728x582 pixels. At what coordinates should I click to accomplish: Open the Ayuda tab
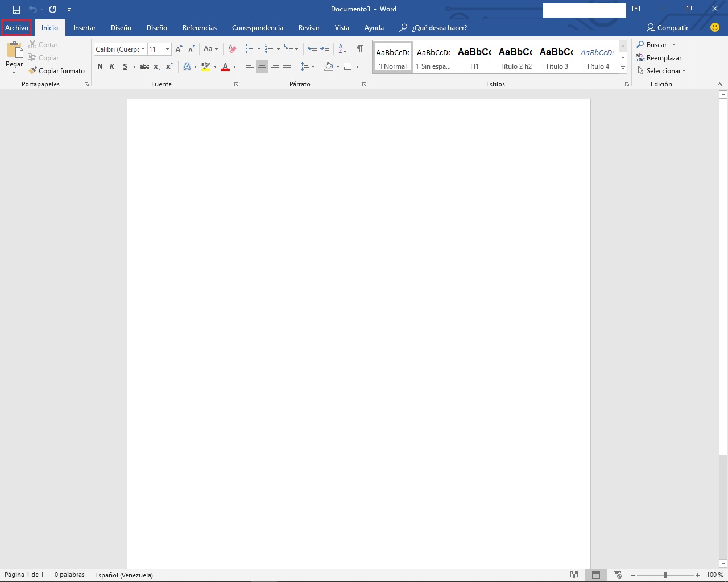point(374,28)
